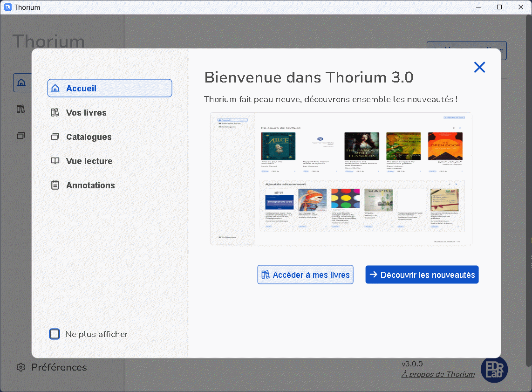Click the books icon in Accéder à mes livres
This screenshot has width=532, height=392.
266,275
